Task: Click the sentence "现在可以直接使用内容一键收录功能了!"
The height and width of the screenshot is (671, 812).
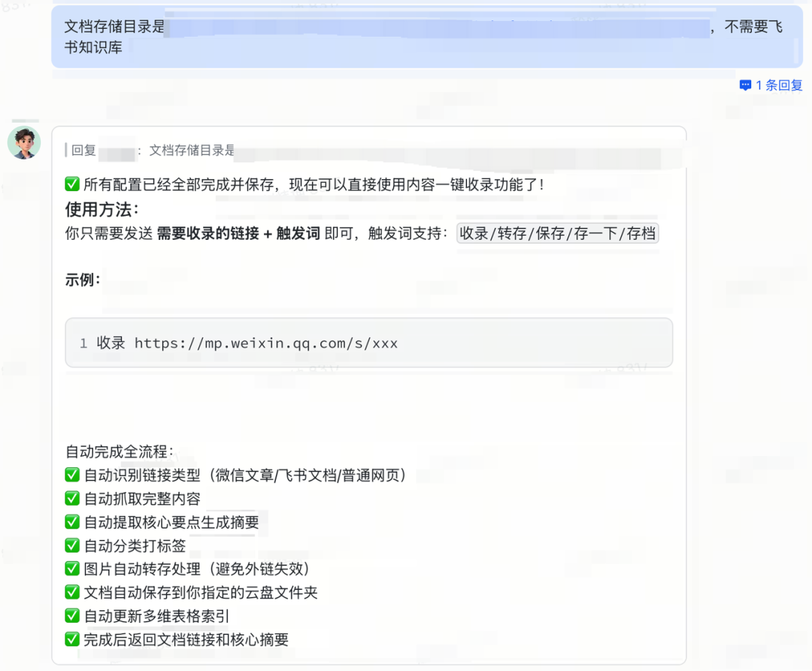Action: pyautogui.click(x=417, y=184)
